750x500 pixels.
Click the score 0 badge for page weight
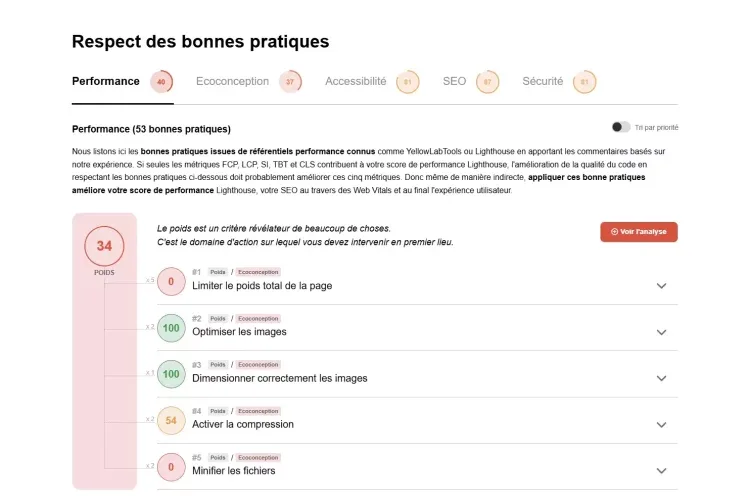click(171, 281)
